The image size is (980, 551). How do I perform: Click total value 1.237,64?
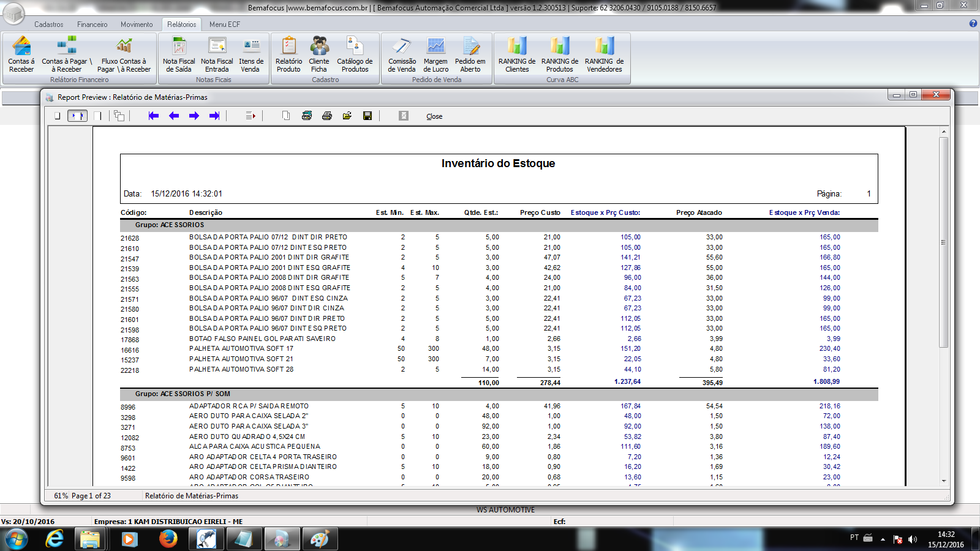point(627,381)
